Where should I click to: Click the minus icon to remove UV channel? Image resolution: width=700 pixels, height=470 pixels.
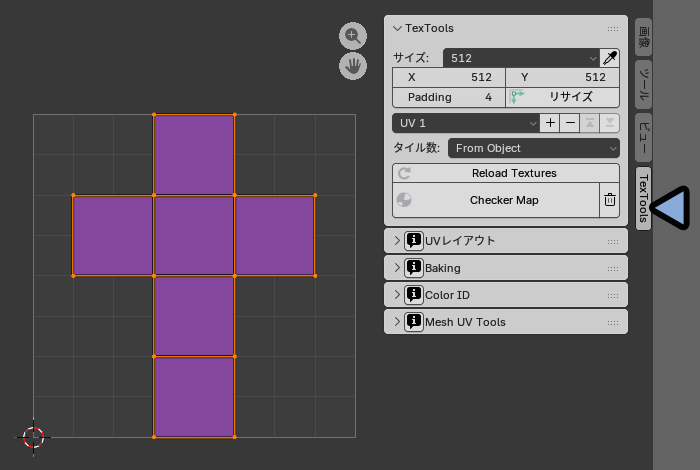click(570, 123)
